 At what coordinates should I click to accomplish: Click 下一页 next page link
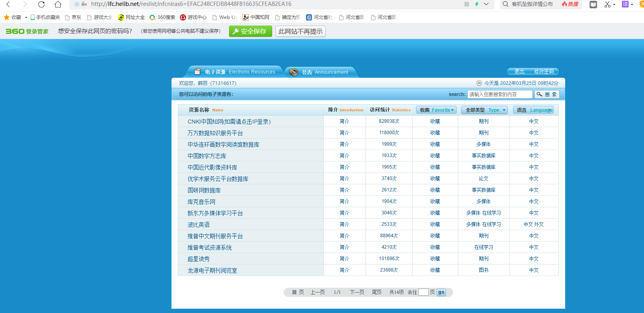pyautogui.click(x=357, y=292)
